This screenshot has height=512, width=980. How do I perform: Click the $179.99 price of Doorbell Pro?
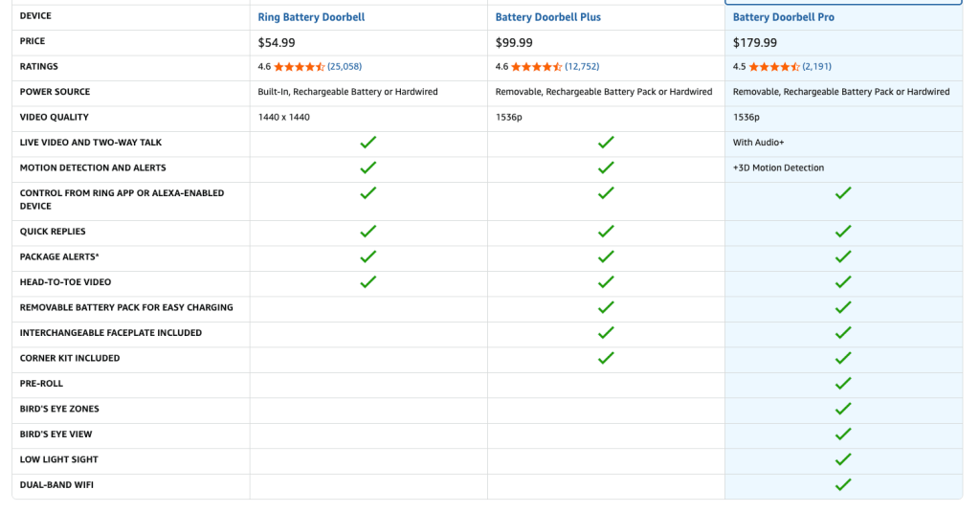[x=755, y=43]
